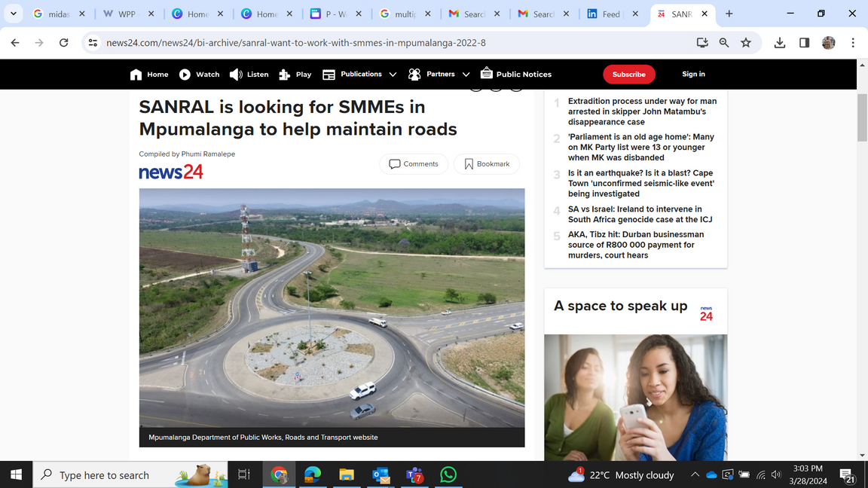Open the Windows Start menu
This screenshot has height=488, width=868.
click(x=16, y=474)
